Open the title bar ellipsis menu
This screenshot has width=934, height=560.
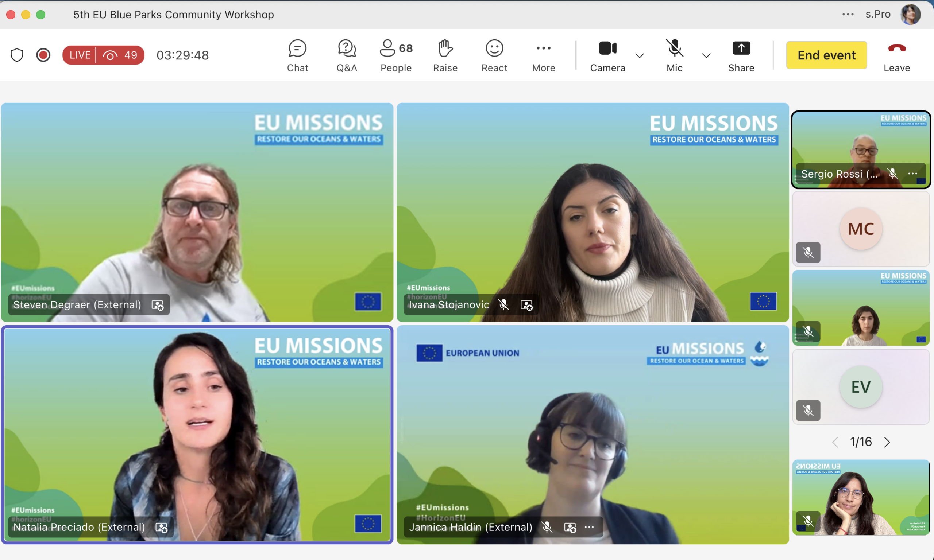[x=848, y=14]
